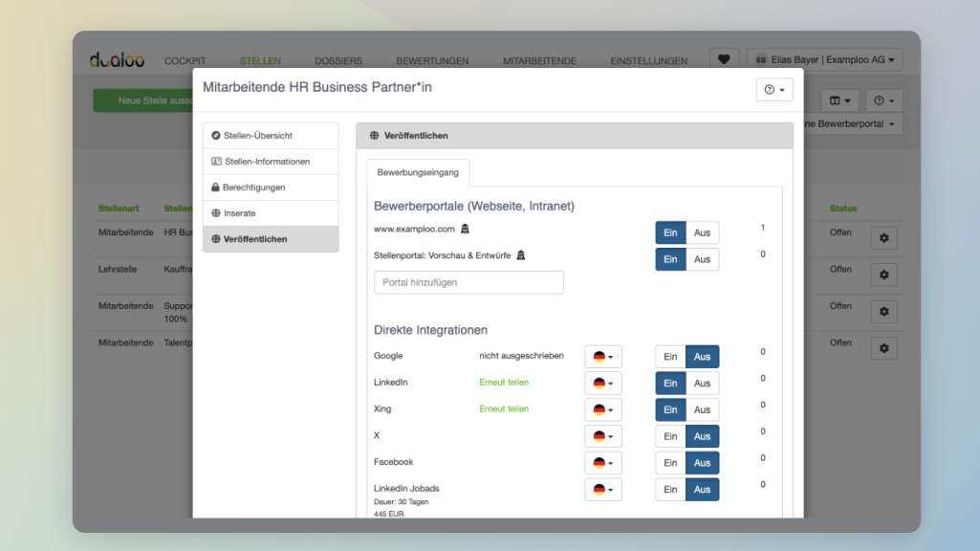Click the lock icon for Berechtigungen

215,187
